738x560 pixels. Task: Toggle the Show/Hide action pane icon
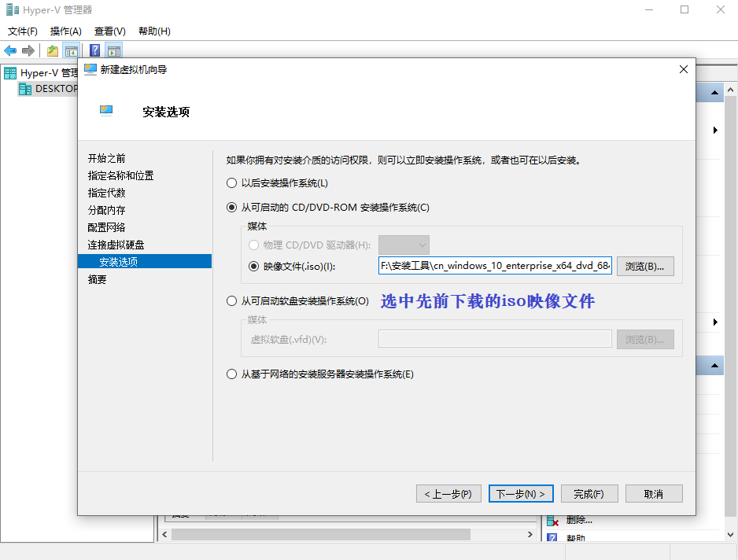[x=114, y=50]
